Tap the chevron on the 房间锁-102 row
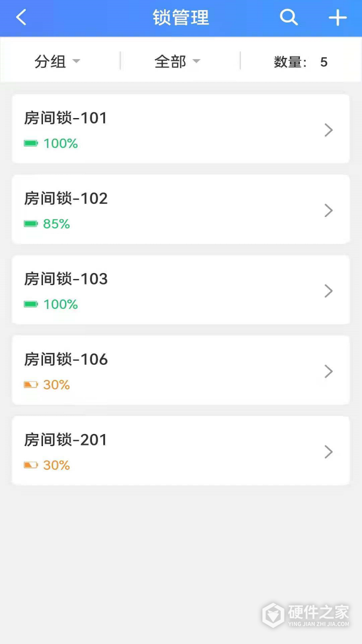This screenshot has height=644, width=362. (329, 210)
